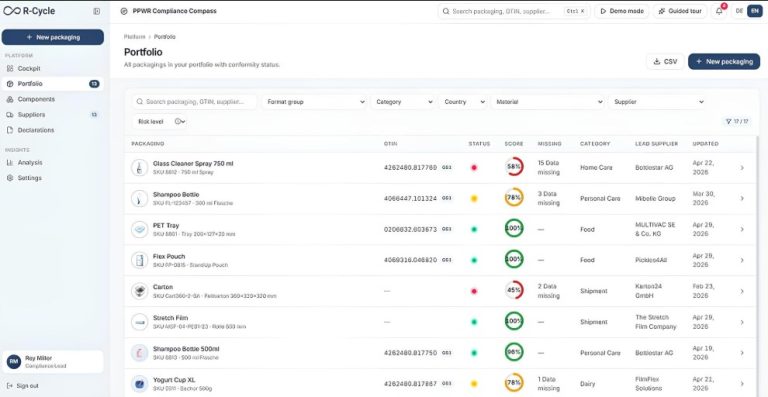Focus the portfolio table search field

194,102
